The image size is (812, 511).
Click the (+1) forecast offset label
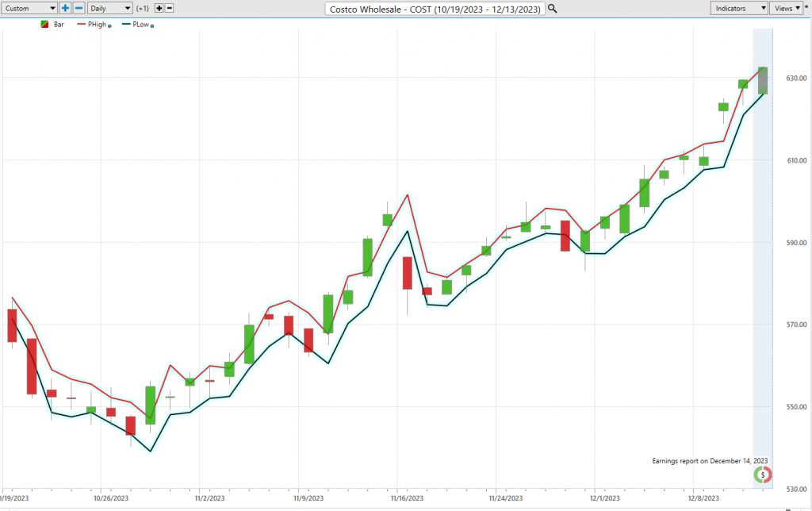(x=143, y=8)
